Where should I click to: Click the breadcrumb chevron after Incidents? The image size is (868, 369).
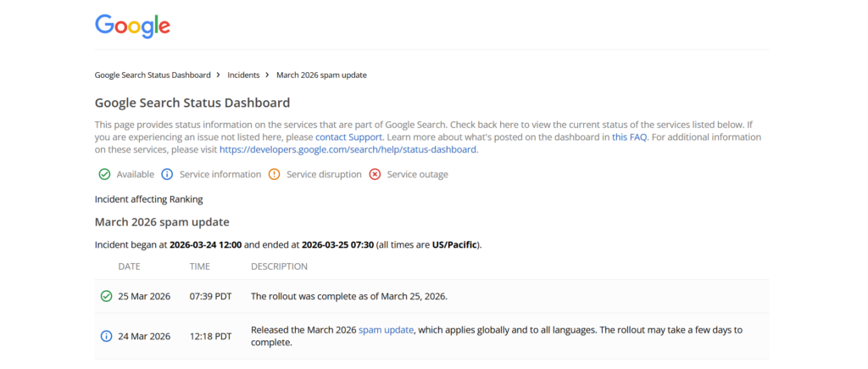click(x=268, y=75)
